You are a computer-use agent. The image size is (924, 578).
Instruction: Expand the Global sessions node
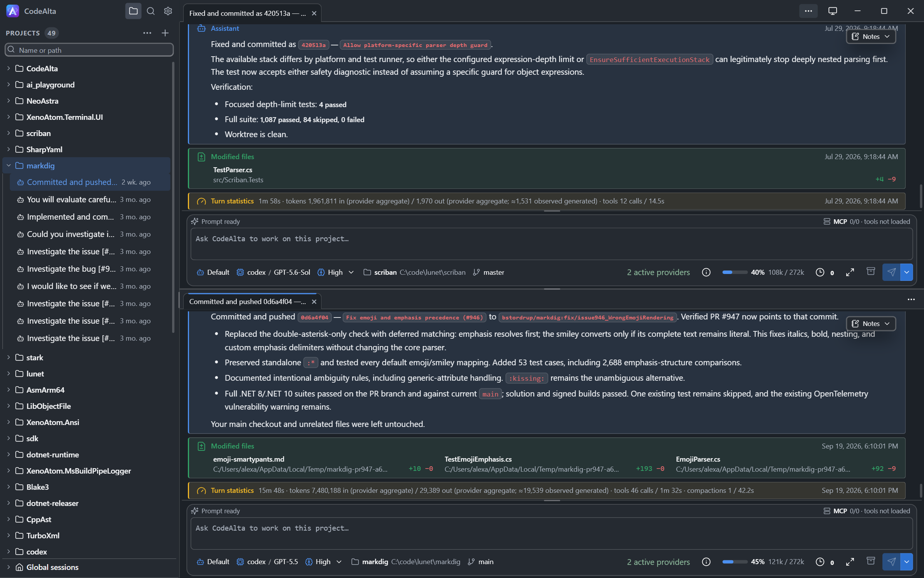point(8,567)
